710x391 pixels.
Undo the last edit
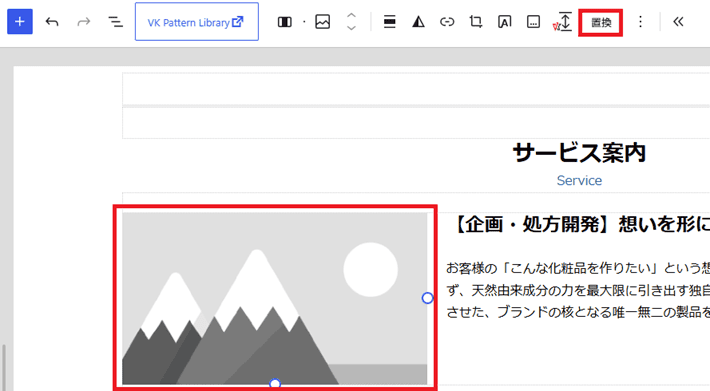click(52, 22)
